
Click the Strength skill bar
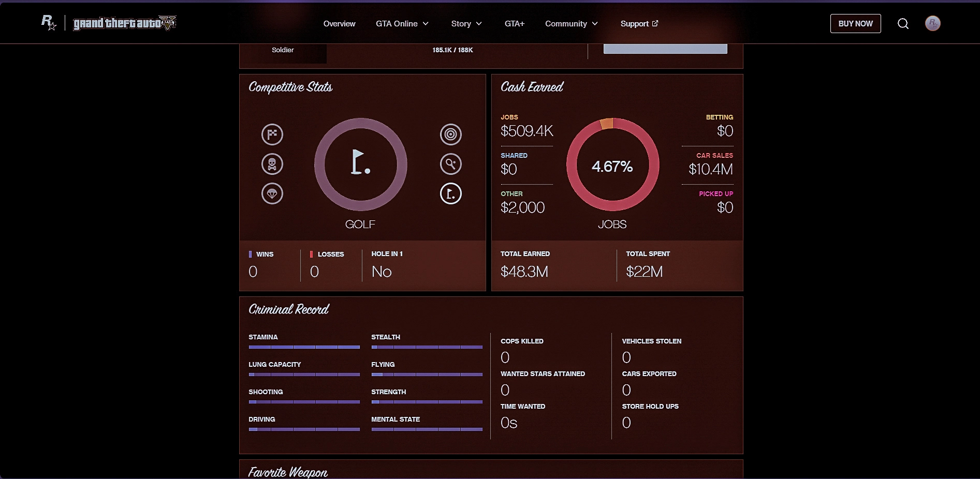pos(427,402)
